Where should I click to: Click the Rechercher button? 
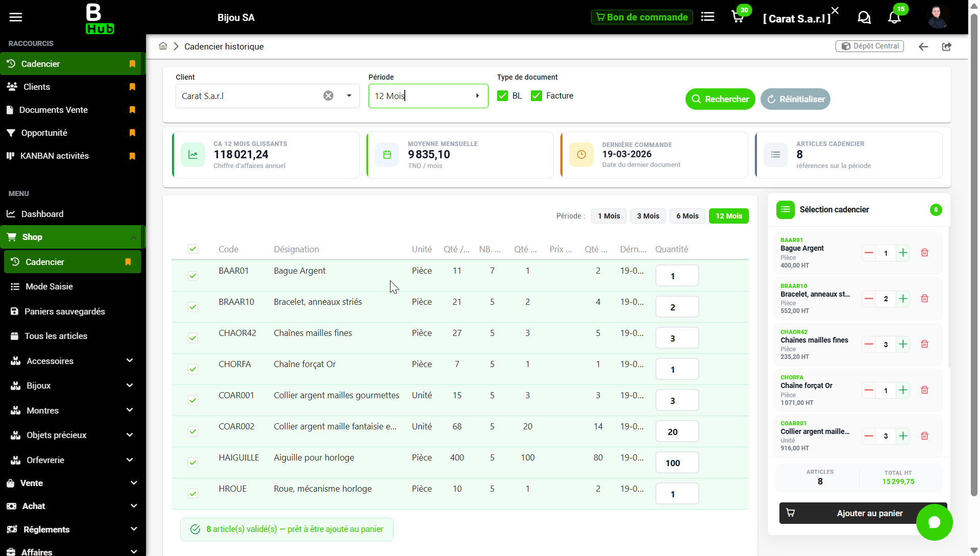[720, 99]
